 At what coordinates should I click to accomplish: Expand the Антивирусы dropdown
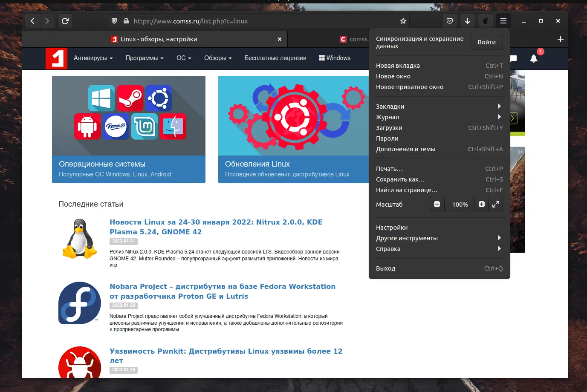93,58
